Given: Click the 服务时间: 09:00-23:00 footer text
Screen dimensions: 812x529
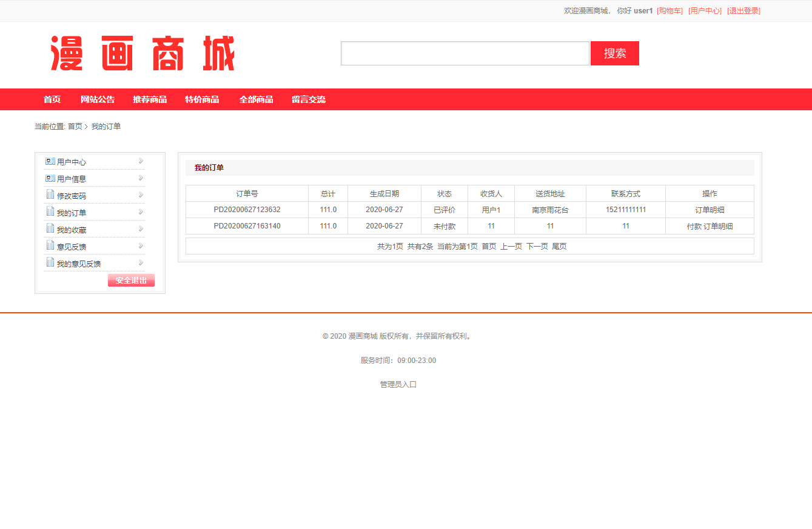Looking at the screenshot, I should (398, 361).
